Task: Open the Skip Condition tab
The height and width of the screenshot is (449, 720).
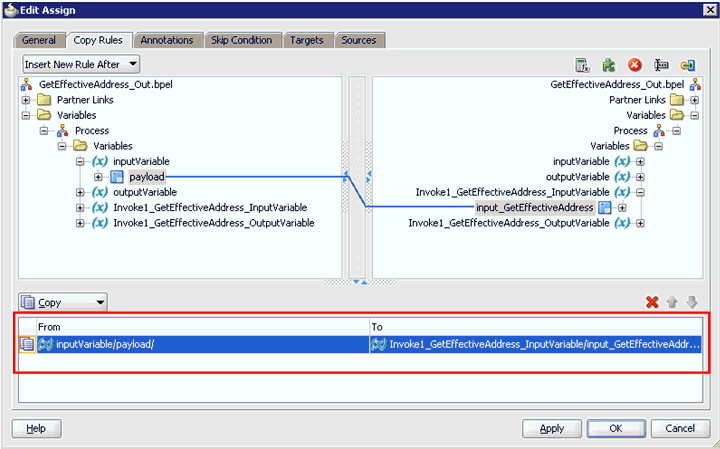Action: (242, 40)
